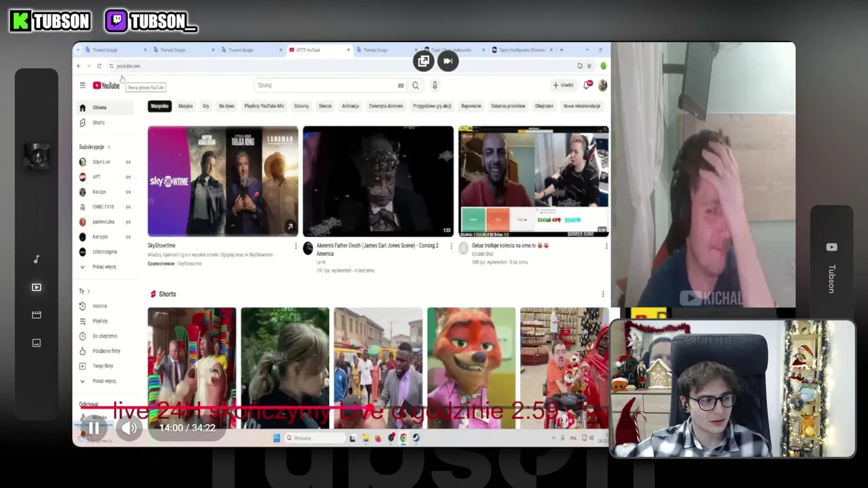Click the magnifier search button
Screen dimensions: 868x488
415,85
